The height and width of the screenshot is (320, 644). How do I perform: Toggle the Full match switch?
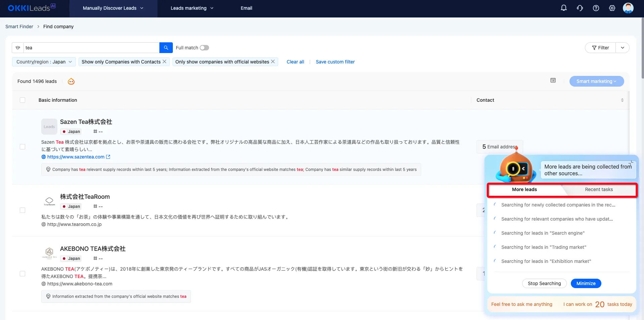pyautogui.click(x=204, y=48)
